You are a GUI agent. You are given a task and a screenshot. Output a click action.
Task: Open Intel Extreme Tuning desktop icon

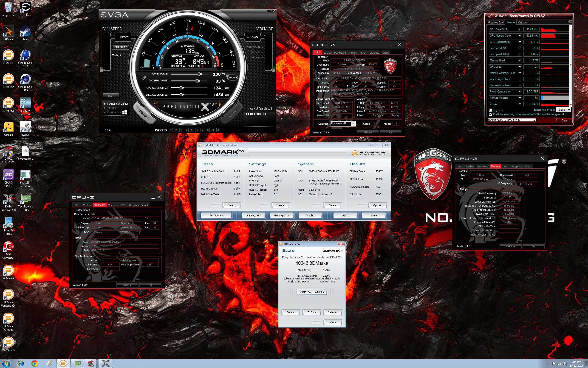(x=8, y=226)
